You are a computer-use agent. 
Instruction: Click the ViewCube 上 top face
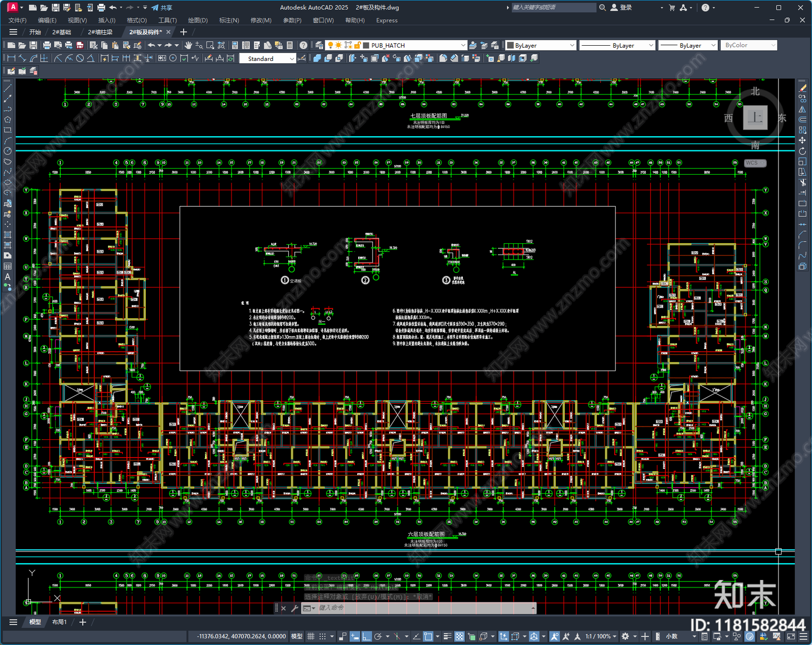click(755, 118)
